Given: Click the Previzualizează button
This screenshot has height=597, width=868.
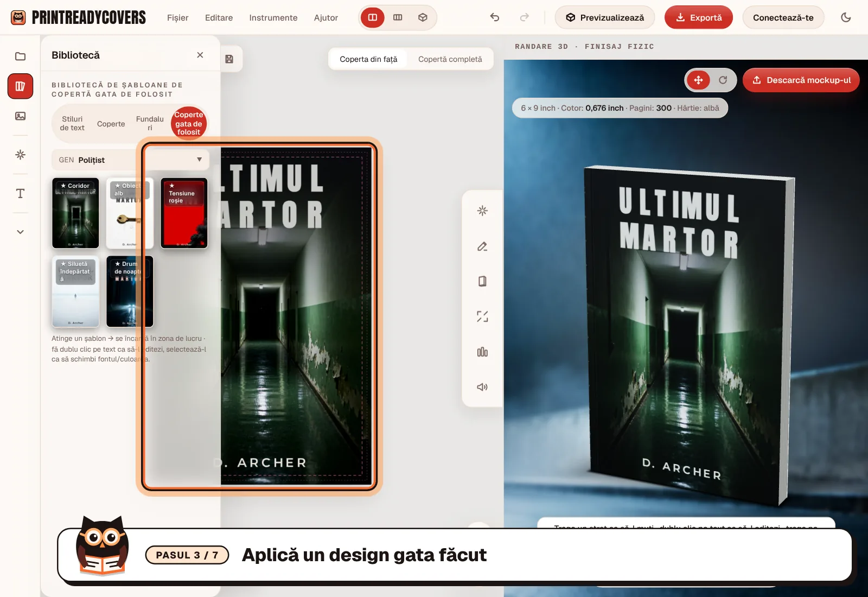Looking at the screenshot, I should pyautogui.click(x=605, y=17).
